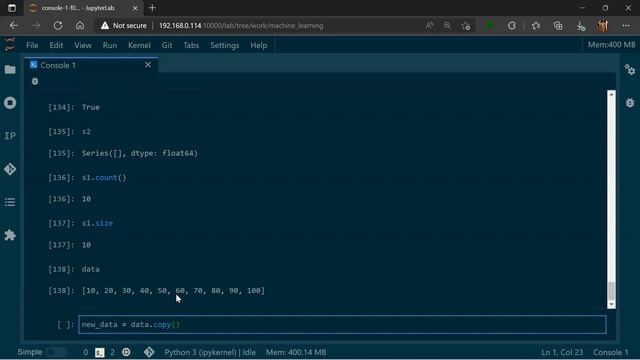
Task: Open the Table of Contents panel
Action: pos(10,202)
